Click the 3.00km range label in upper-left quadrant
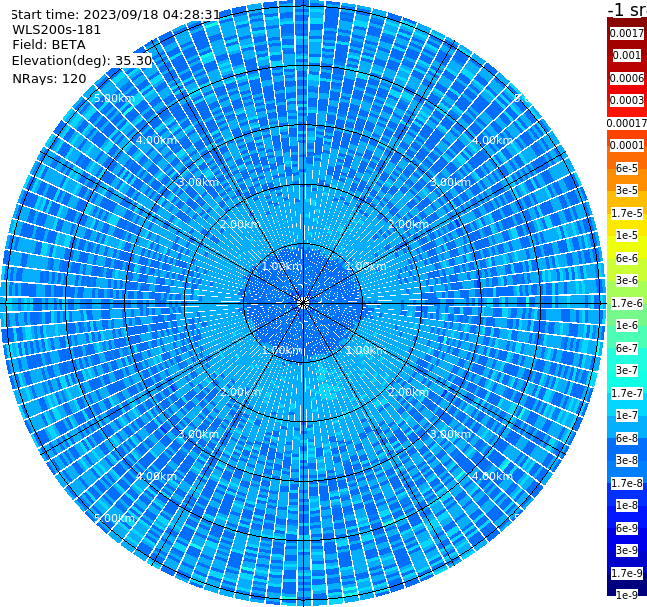 coord(198,182)
